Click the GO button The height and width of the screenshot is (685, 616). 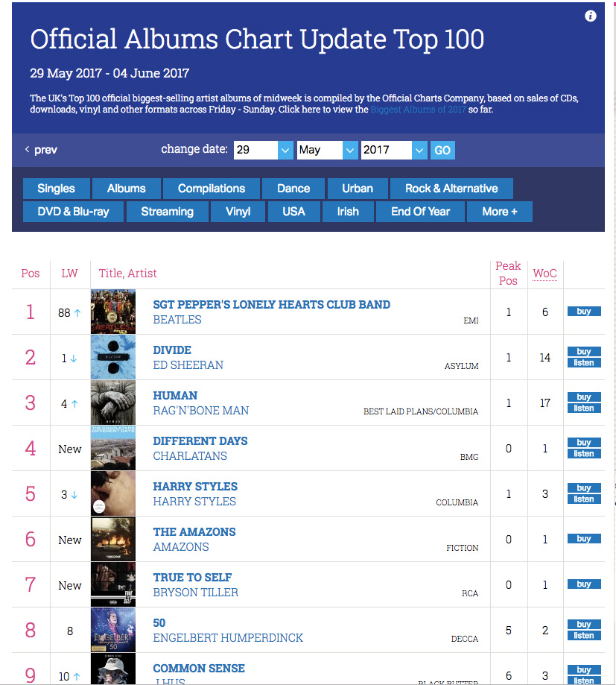pyautogui.click(x=442, y=151)
